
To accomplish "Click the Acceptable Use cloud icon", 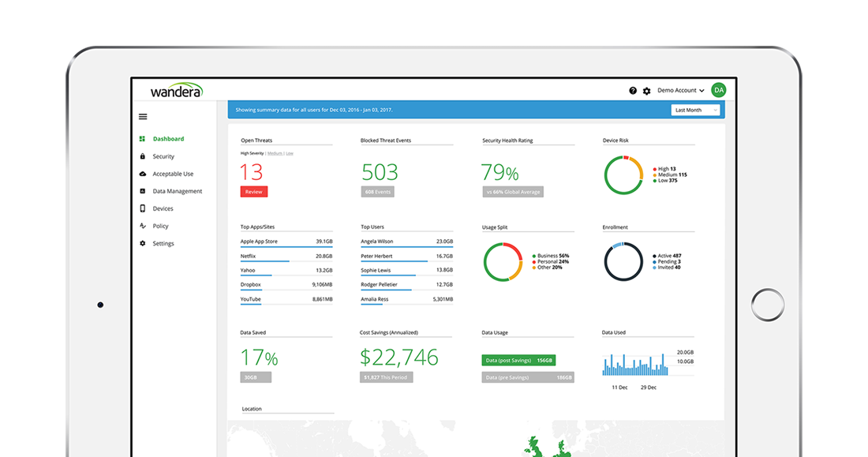I will coord(142,174).
